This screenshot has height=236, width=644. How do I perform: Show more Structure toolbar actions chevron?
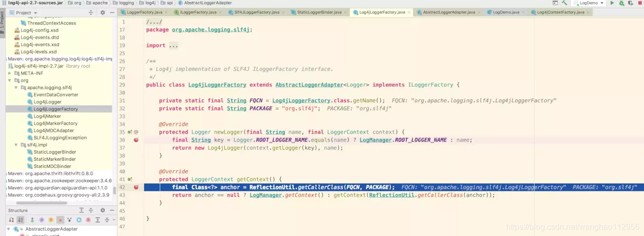pyautogui.click(x=114, y=220)
